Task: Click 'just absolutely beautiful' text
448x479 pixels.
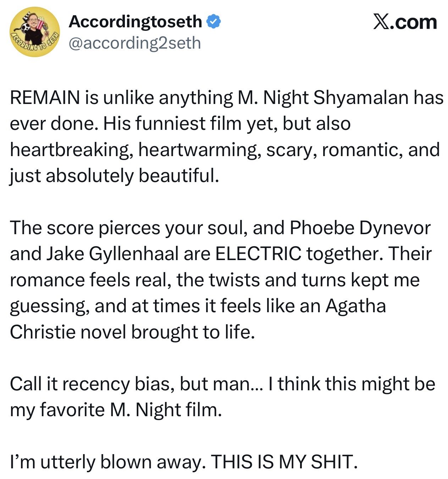Action: [114, 176]
